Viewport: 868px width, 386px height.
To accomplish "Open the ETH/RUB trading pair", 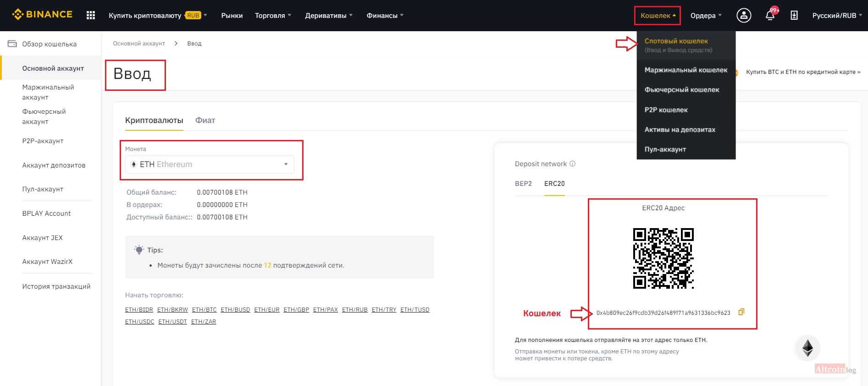I will click(355, 310).
